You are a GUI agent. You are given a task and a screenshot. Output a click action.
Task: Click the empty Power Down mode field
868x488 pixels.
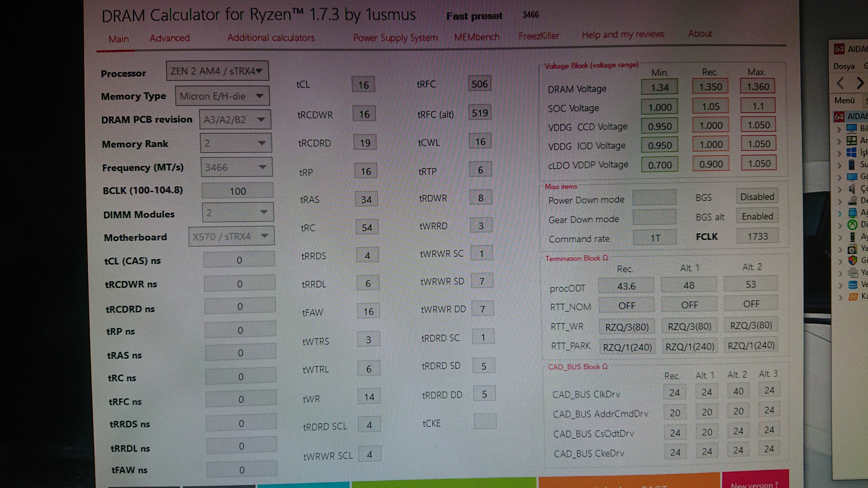point(654,198)
